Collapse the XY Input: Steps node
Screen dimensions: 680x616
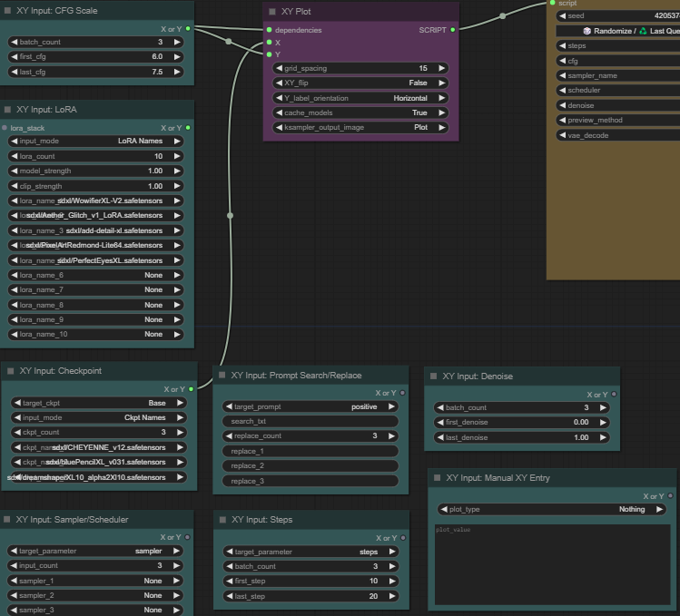[222, 519]
